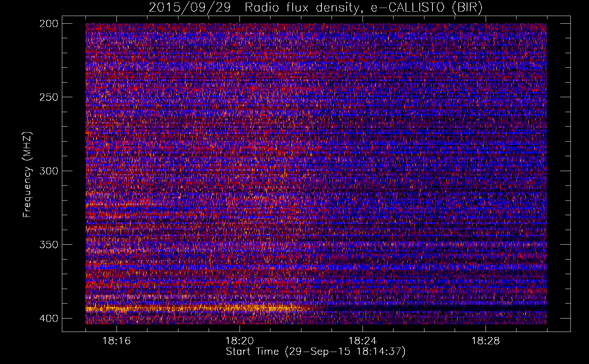Click the 18:28 time tick label

tap(486, 341)
